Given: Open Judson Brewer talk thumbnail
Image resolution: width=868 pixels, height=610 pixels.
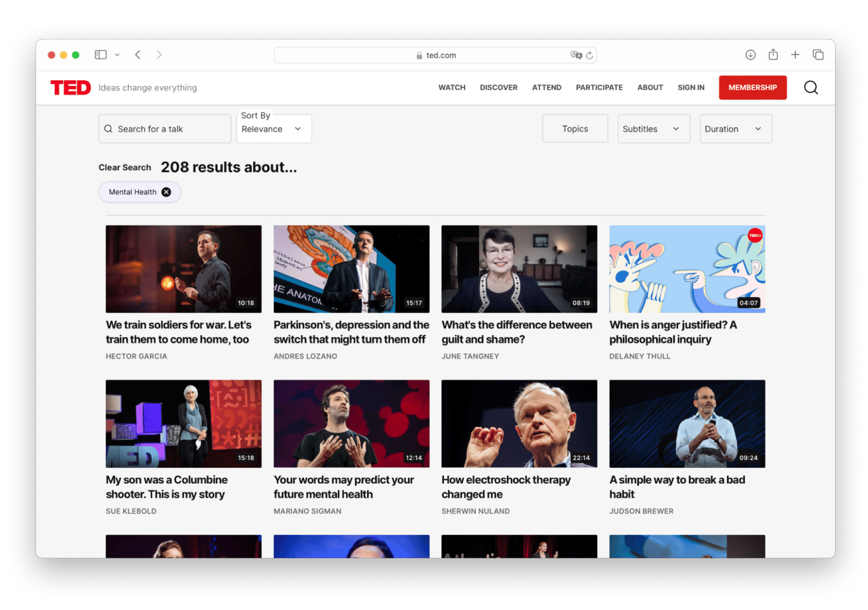Looking at the screenshot, I should 687,424.
